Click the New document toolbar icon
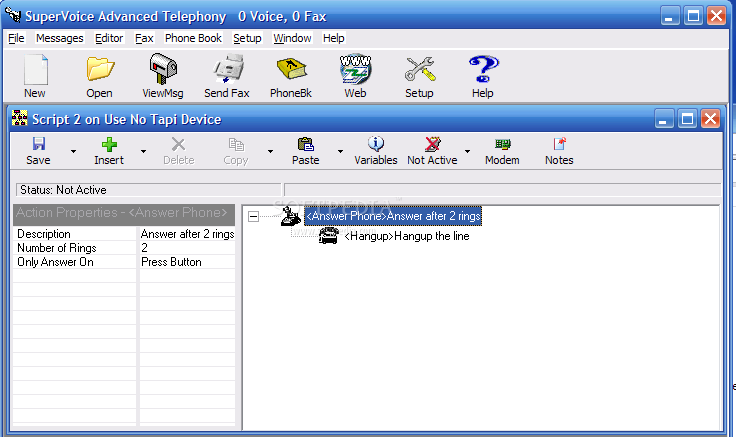Image resolution: width=736 pixels, height=437 pixels. click(x=35, y=69)
